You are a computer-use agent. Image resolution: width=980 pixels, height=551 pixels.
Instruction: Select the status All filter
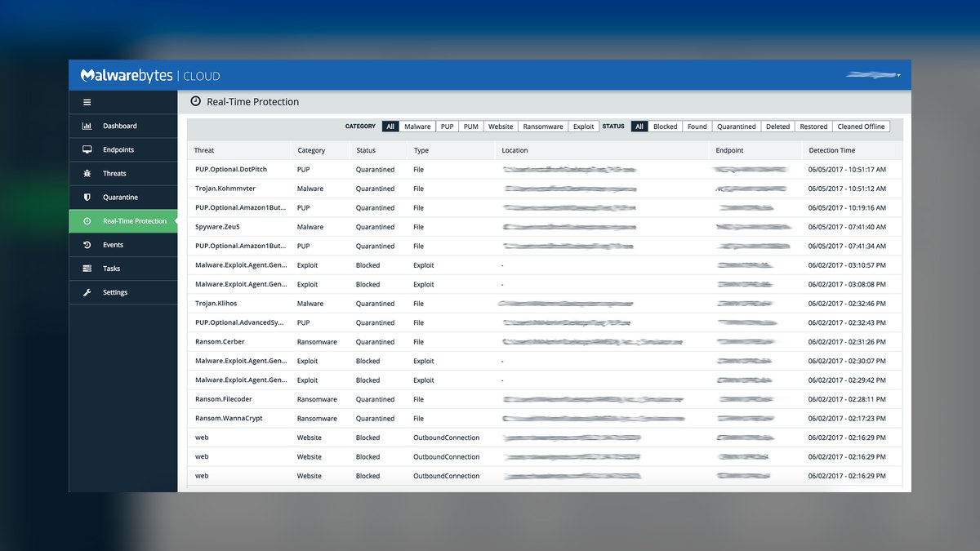(x=639, y=127)
